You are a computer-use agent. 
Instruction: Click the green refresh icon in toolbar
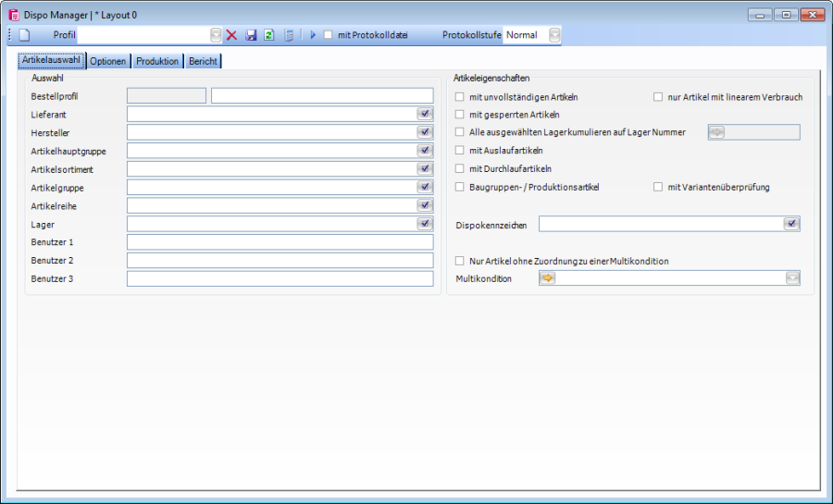[268, 35]
